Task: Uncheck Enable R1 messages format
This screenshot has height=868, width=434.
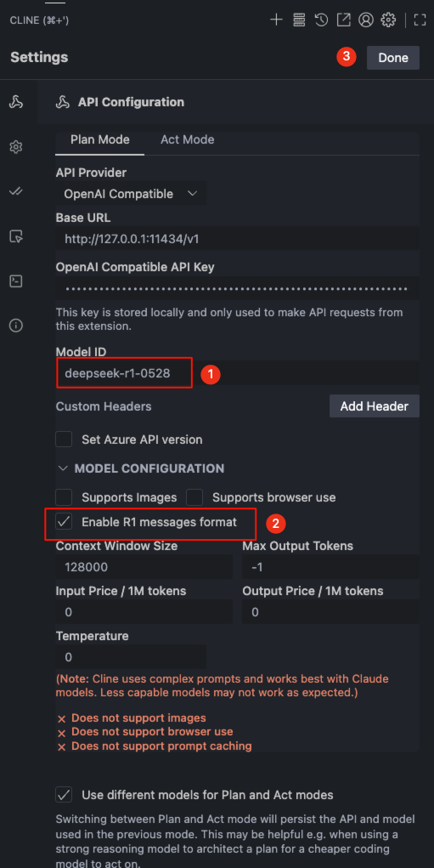Action: 65,522
